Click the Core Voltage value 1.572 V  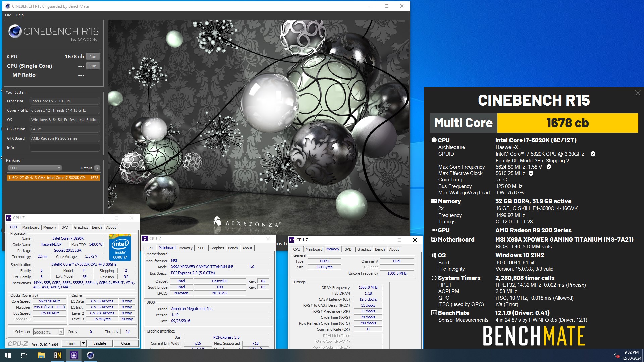(x=91, y=257)
